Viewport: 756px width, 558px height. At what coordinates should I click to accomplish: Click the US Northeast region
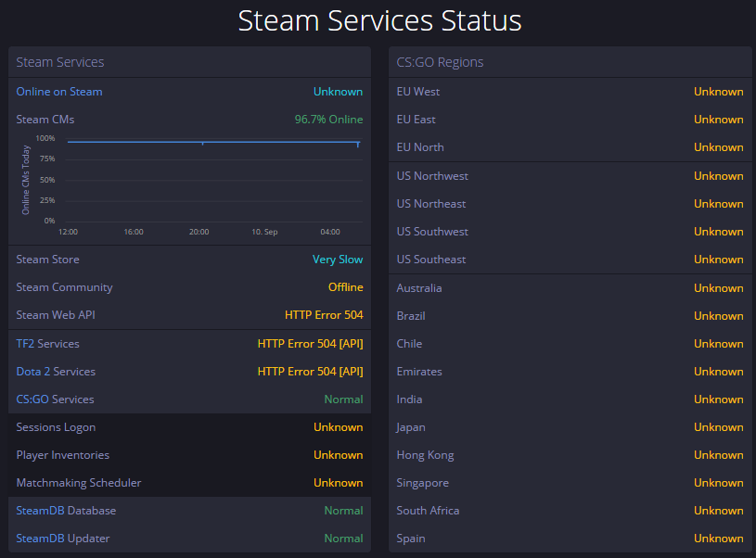(x=431, y=204)
